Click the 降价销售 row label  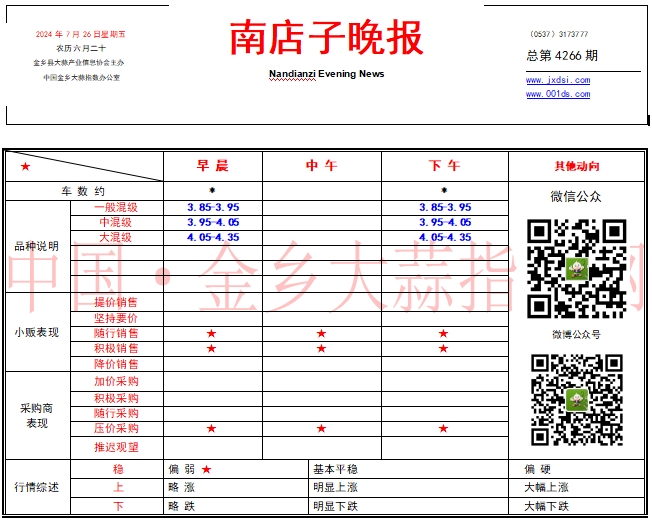[x=116, y=364]
